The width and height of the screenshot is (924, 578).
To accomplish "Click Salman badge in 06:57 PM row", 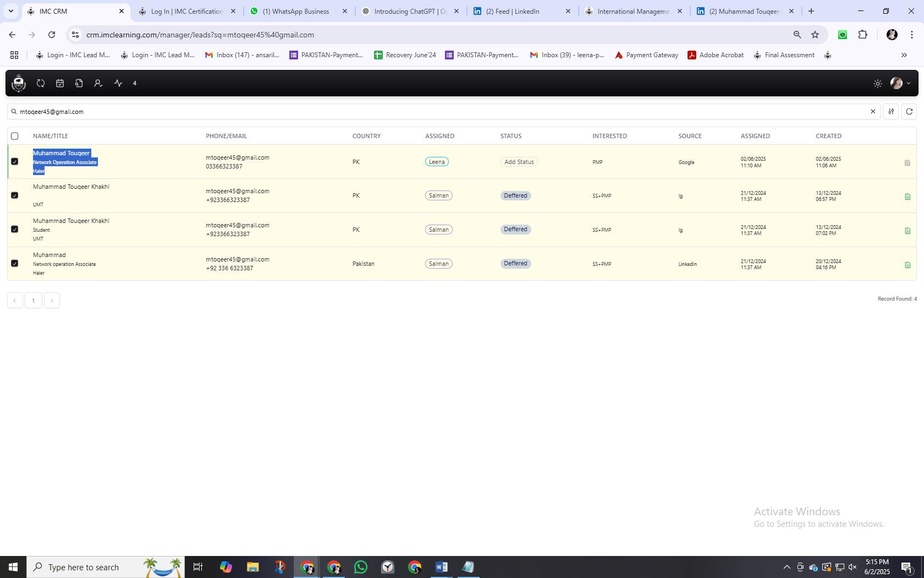I will point(439,195).
